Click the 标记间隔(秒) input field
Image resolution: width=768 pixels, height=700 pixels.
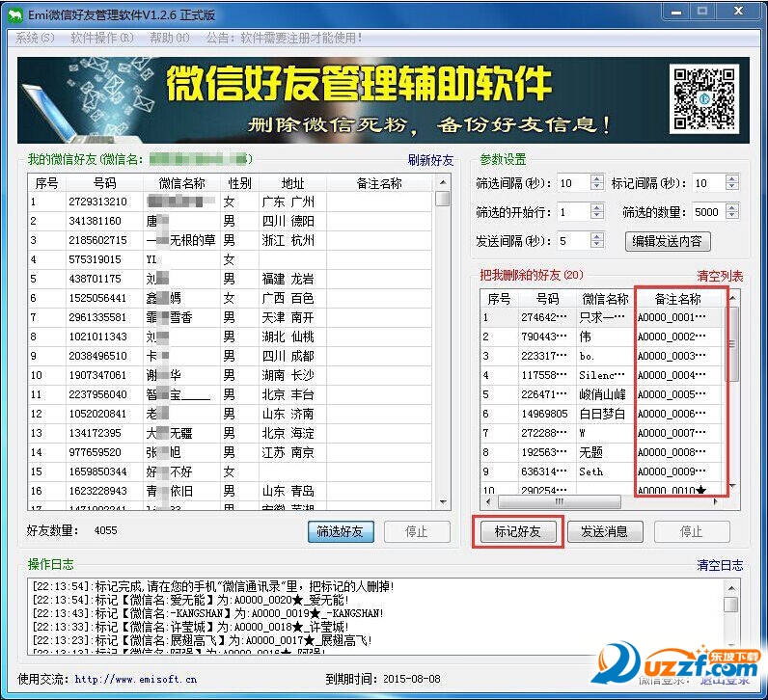709,183
